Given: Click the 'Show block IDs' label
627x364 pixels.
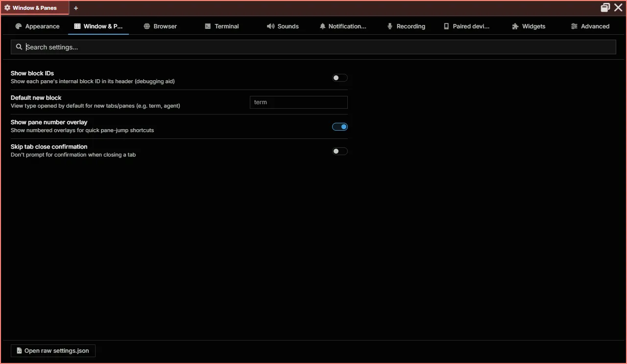Looking at the screenshot, I should click(32, 73).
